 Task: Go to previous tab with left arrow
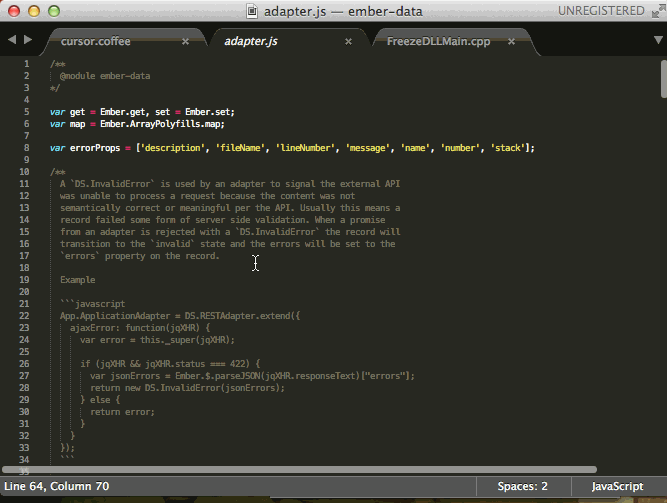click(12, 40)
